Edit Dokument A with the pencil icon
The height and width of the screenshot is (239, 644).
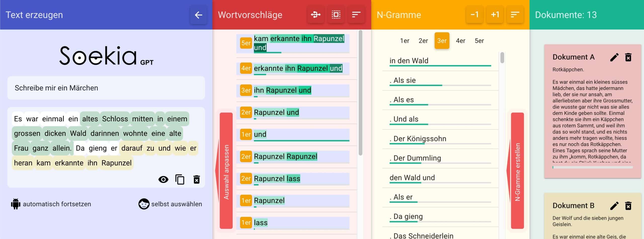(x=614, y=57)
